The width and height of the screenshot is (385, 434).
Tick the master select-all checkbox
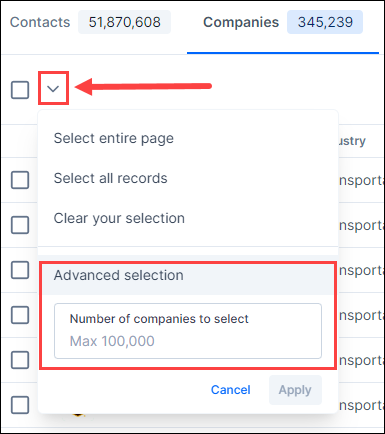click(x=20, y=90)
